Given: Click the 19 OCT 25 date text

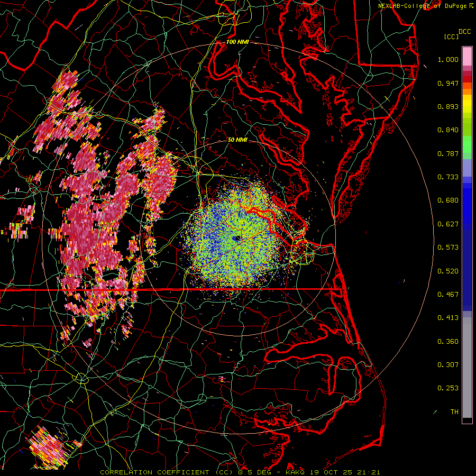Looking at the screenshot, I should pos(331,472).
